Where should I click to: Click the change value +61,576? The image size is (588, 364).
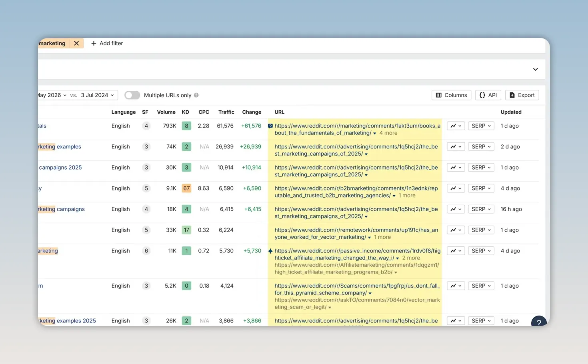pyautogui.click(x=251, y=126)
